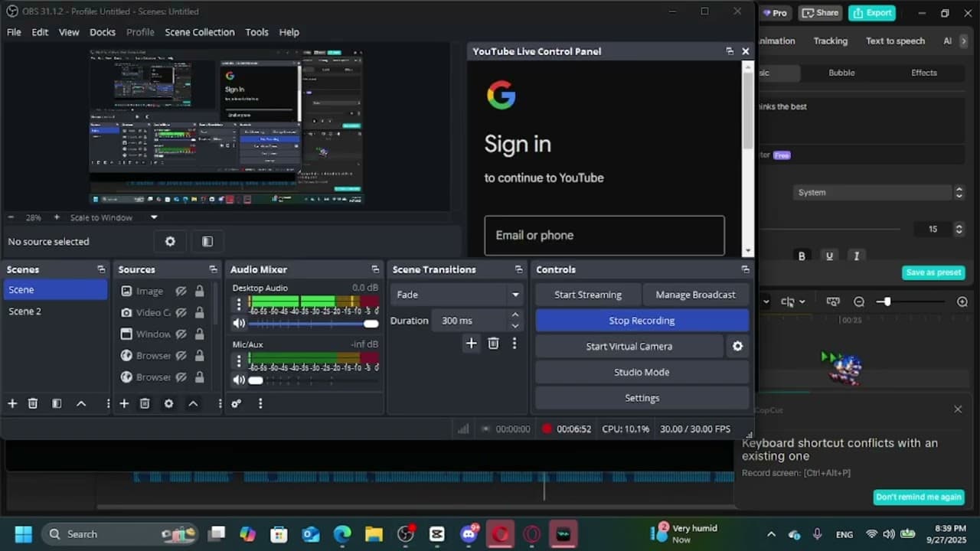This screenshot has width=980, height=551.
Task: Open scene filters icon in Scenes panel
Action: [57, 403]
